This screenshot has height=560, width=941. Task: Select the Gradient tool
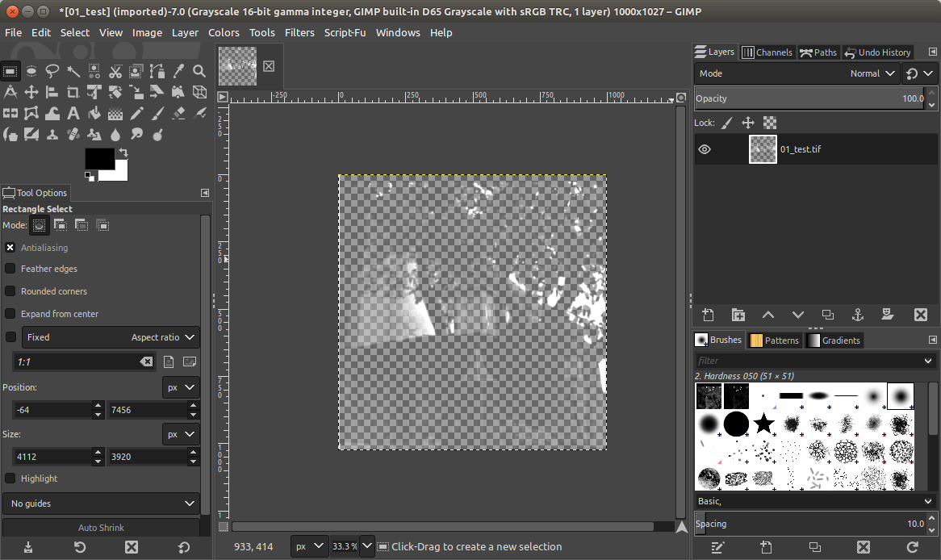(115, 113)
